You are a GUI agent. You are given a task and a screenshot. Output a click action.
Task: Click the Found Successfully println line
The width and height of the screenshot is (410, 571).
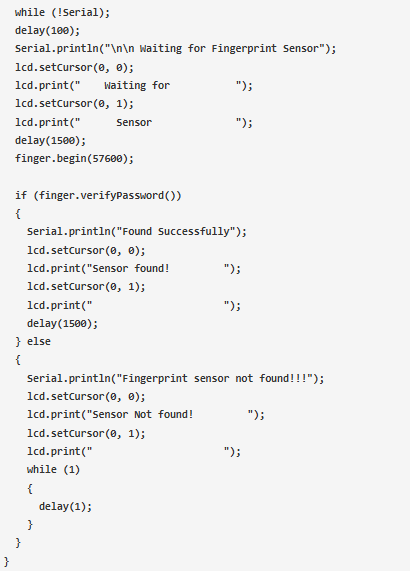point(137,232)
